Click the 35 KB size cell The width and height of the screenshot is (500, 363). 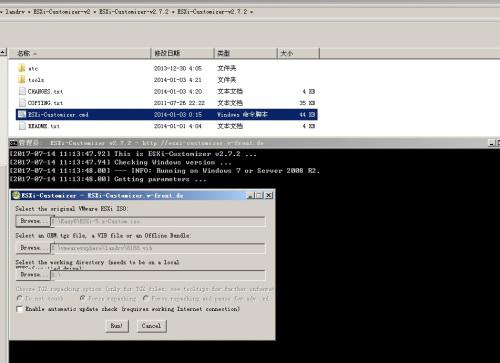click(307, 103)
